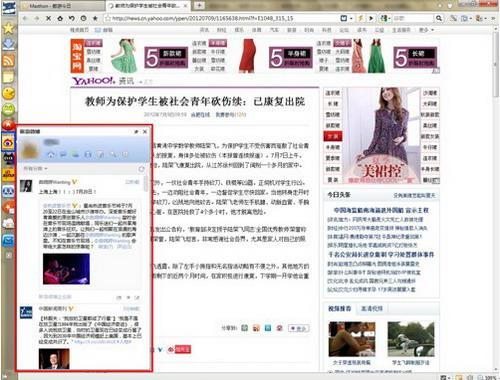The width and height of the screenshot is (500, 380).
Task: Click the Maxthon logo at top left
Action: [8, 7]
